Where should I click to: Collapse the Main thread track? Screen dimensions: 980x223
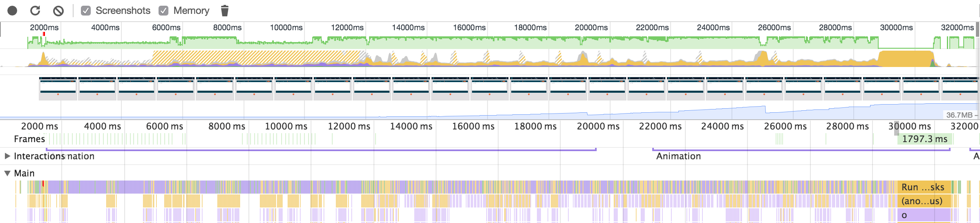click(7, 173)
